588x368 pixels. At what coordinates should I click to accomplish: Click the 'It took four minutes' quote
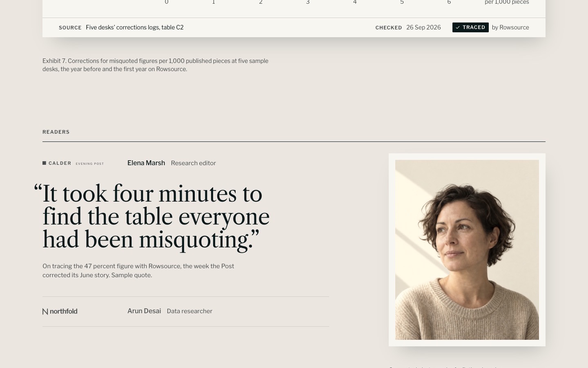point(152,216)
